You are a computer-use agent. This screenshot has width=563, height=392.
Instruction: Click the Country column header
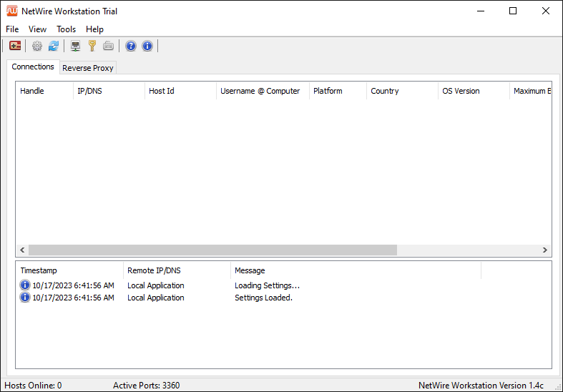[401, 91]
